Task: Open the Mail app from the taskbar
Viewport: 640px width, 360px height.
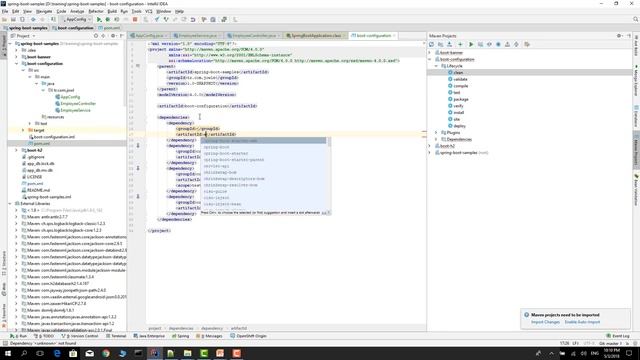Action: click(89, 353)
